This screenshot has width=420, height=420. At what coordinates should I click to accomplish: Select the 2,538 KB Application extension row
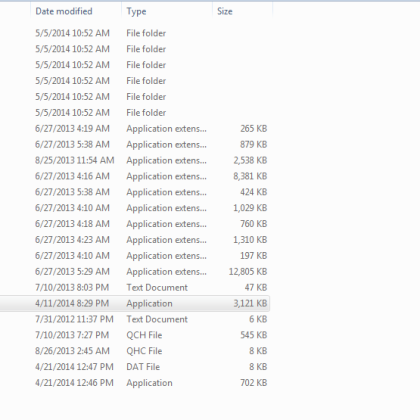pyautogui.click(x=135, y=160)
